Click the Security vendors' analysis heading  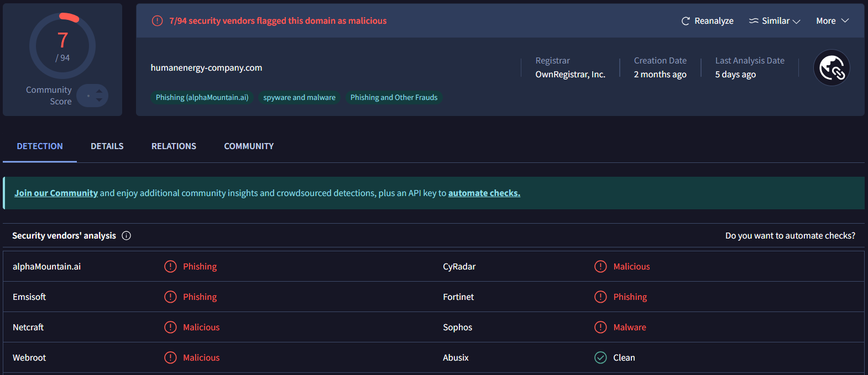(x=64, y=236)
